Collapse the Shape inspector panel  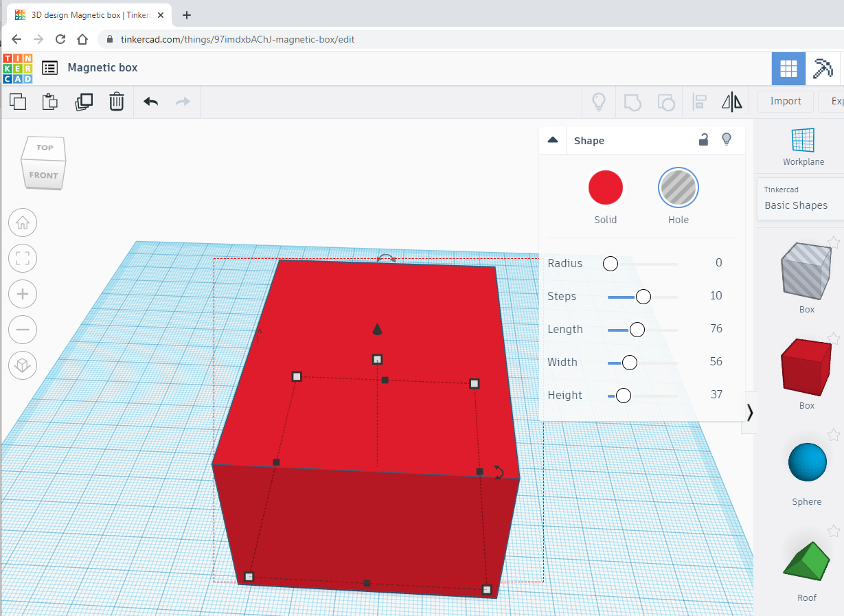553,140
